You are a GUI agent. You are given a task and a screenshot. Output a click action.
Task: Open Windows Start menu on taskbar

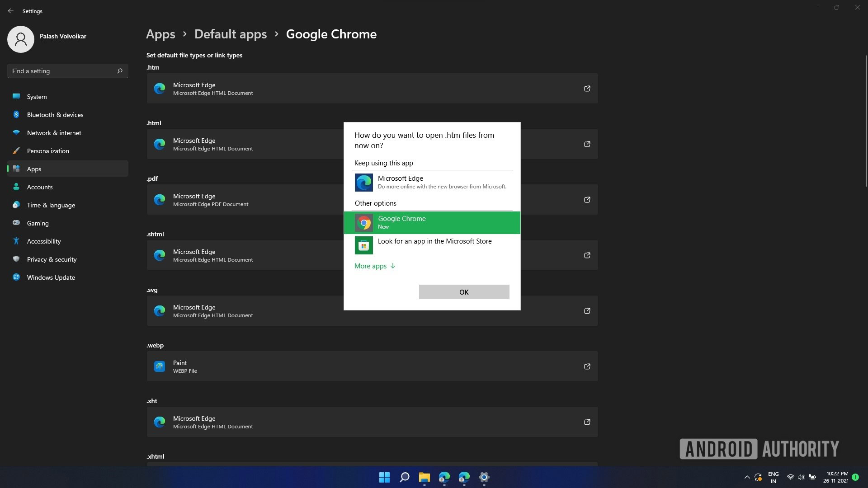click(x=384, y=477)
